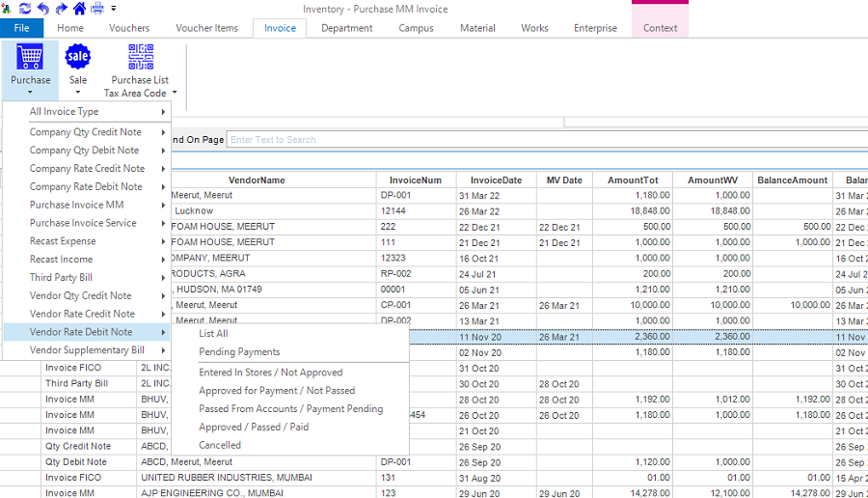
Task: Click the Sale badge icon
Action: [78, 58]
